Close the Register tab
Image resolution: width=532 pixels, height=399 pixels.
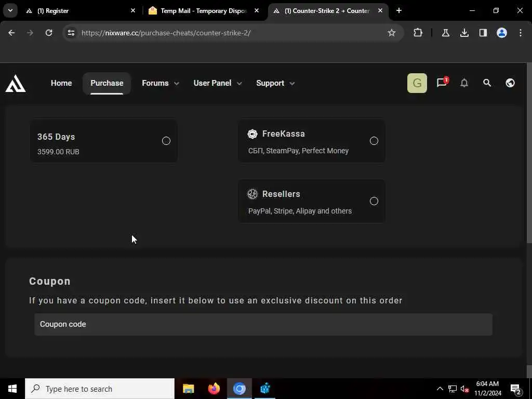[x=133, y=11]
